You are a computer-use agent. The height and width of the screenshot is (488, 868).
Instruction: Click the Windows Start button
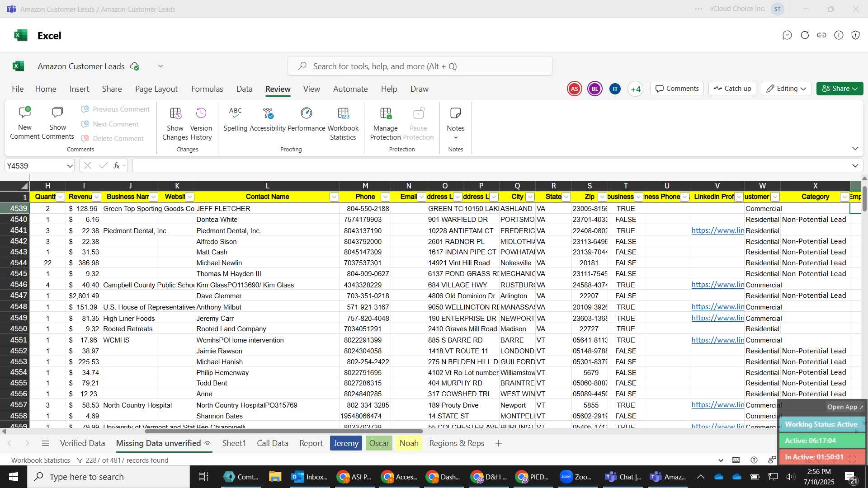[14, 477]
